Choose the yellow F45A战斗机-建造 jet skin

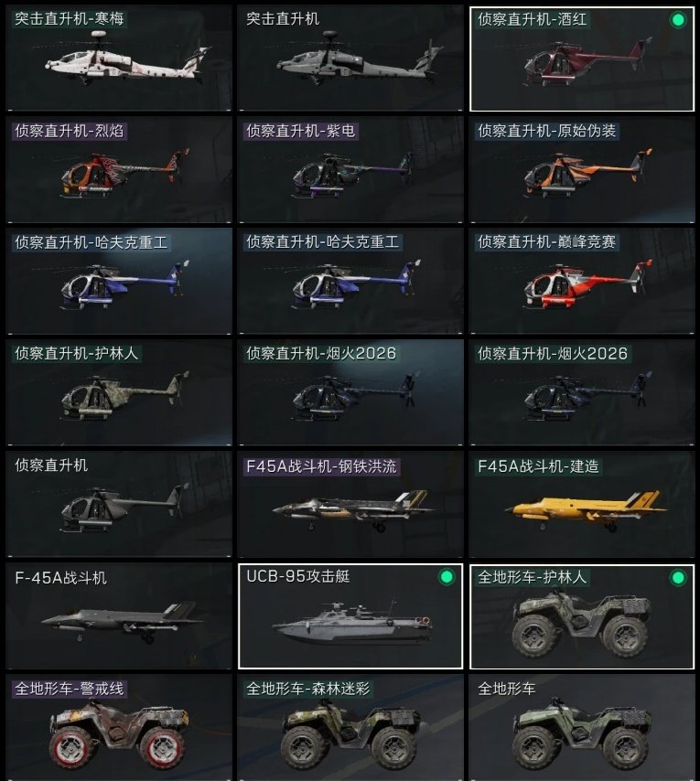582,505
